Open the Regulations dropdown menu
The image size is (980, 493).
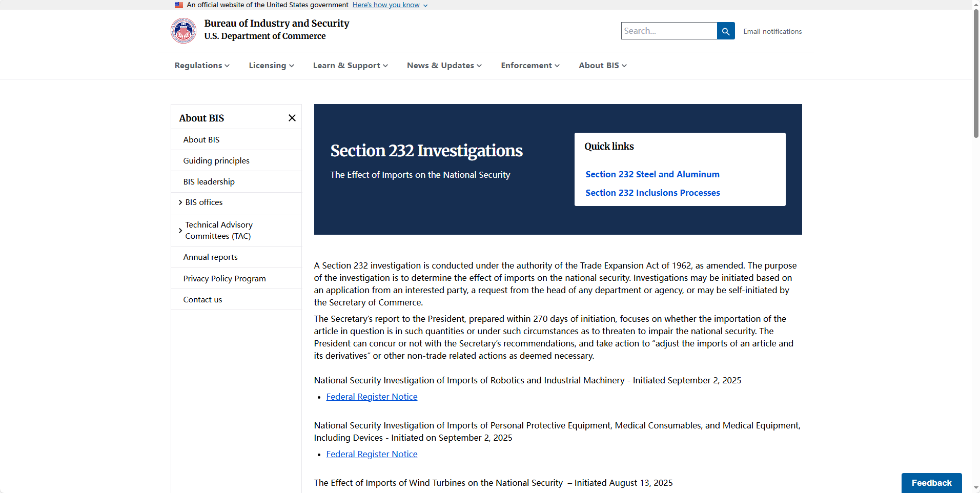click(202, 66)
